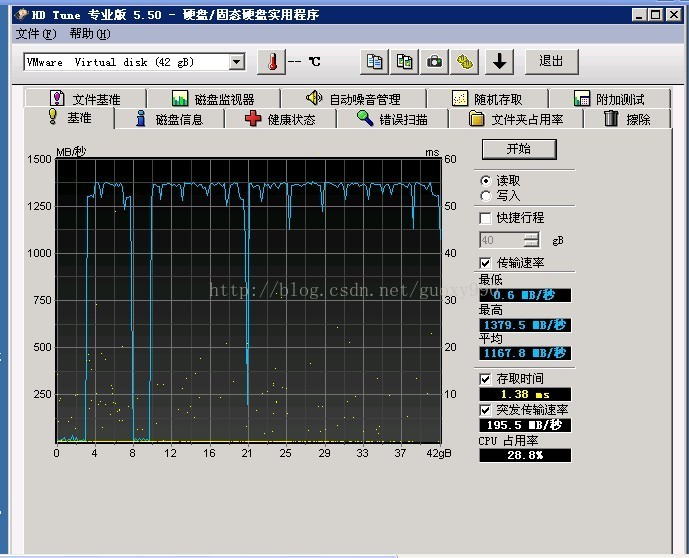
Task: Open the 文件(F) menu
Action: [36, 34]
